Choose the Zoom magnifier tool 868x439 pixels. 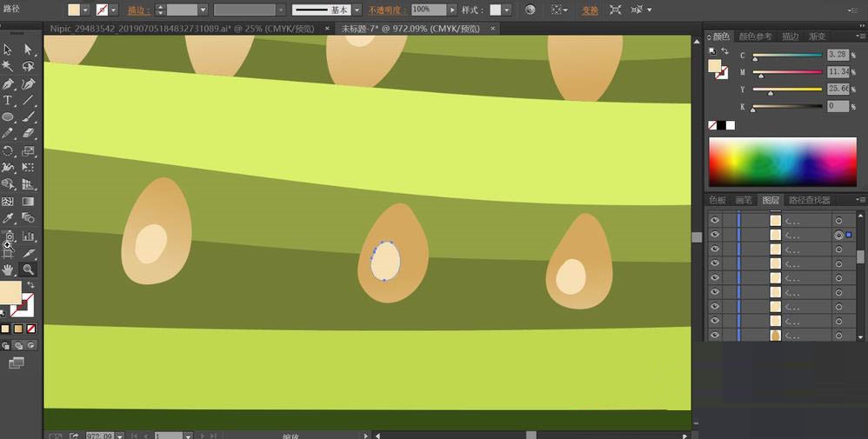coord(28,269)
